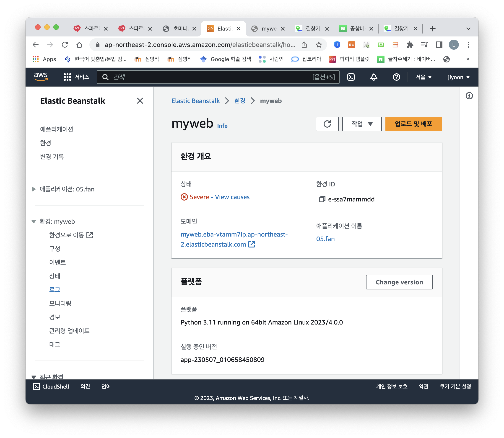Launch CloudShell from the top navigation icon
The width and height of the screenshot is (504, 438).
[351, 77]
